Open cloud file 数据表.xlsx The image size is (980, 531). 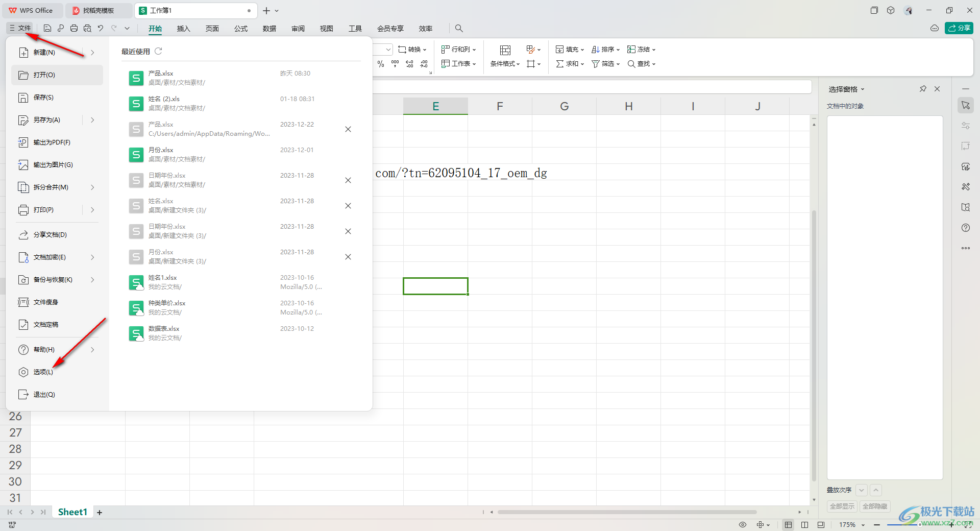tap(241, 333)
